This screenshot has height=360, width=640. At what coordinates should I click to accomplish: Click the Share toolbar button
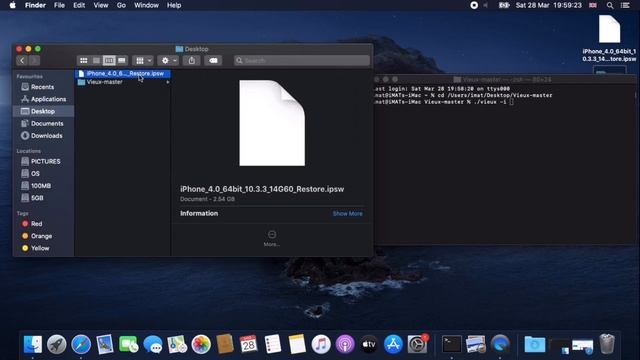click(191, 60)
